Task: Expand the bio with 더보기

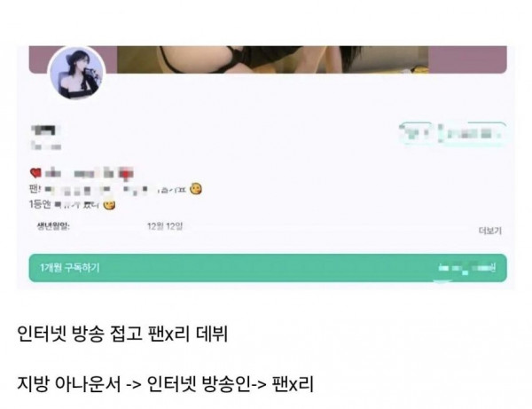Action: 489,231
